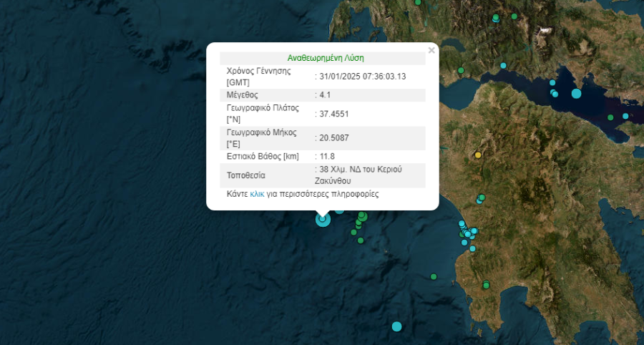
Task: Select the cyan marker near the Patras gulf entrance
Action: pyautogui.click(x=503, y=65)
